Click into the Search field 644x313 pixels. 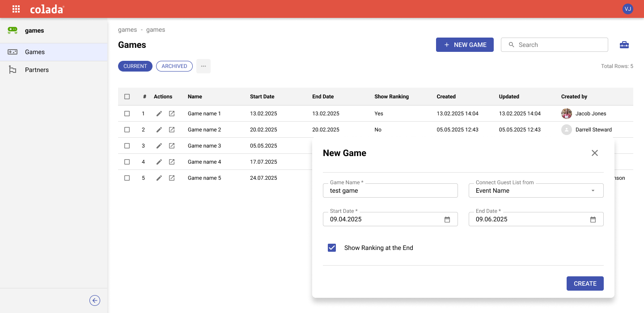click(x=559, y=45)
